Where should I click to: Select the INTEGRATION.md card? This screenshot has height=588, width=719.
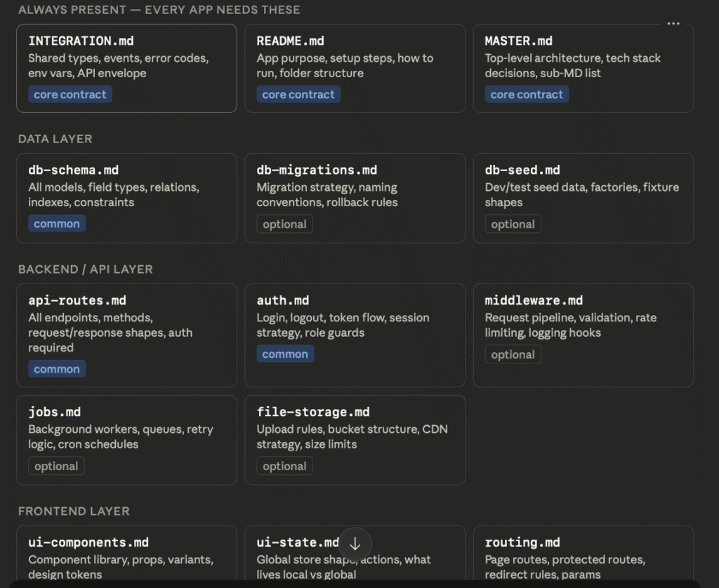(x=126, y=68)
